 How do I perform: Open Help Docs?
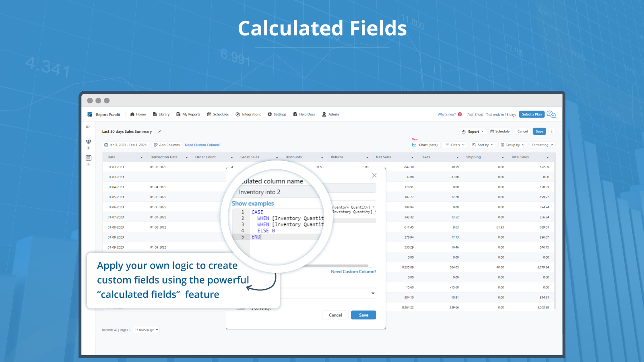pyautogui.click(x=304, y=114)
